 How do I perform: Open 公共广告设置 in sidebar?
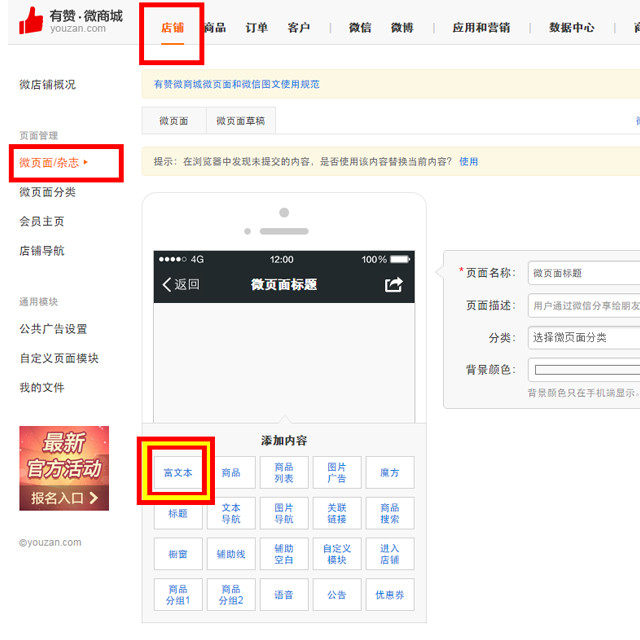click(53, 329)
